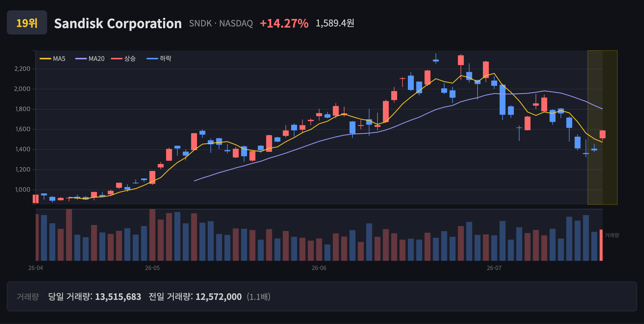Click the latest bright red volume bar
644x324 pixels.
[601, 245]
